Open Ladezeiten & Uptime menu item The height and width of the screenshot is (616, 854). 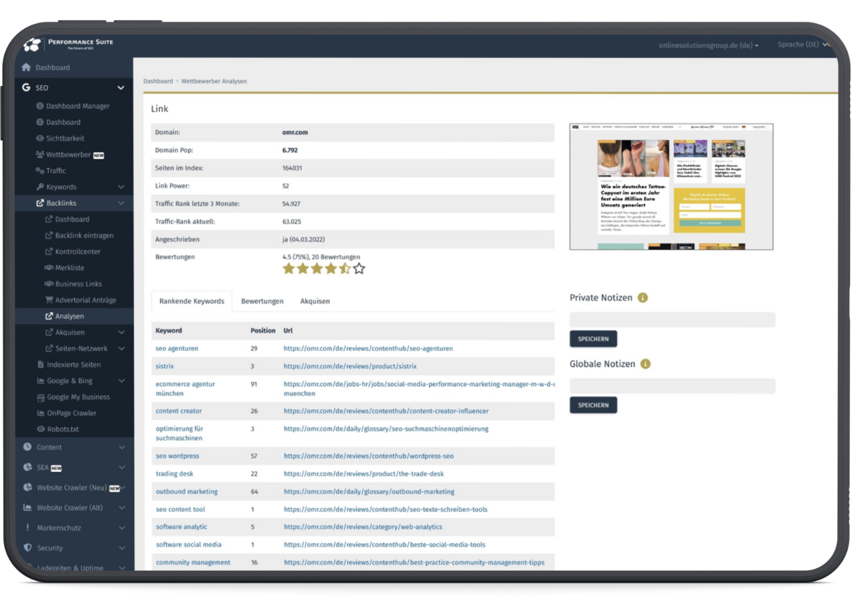(x=70, y=567)
